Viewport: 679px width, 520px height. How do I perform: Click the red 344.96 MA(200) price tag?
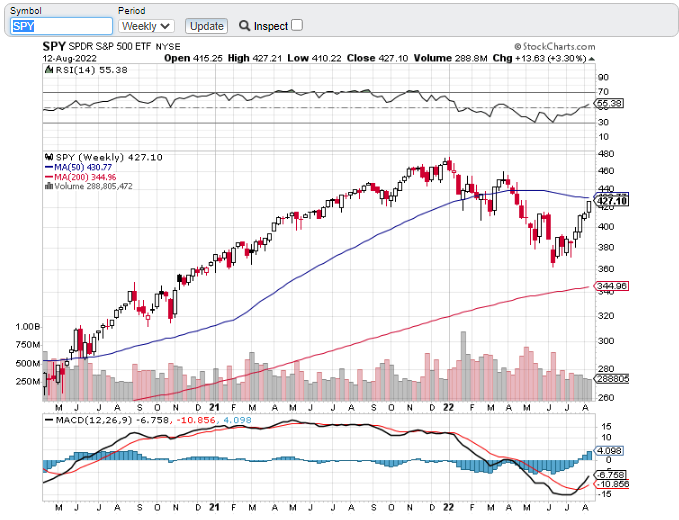point(610,286)
